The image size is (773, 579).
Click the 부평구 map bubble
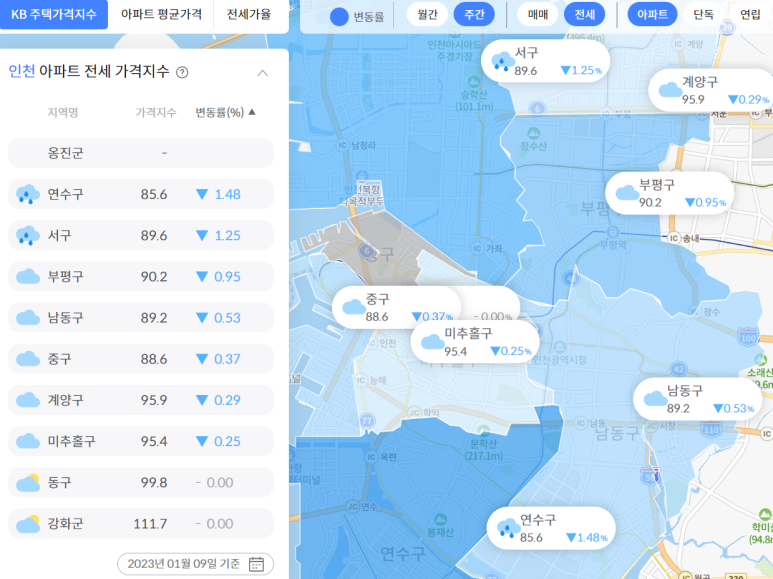click(669, 193)
